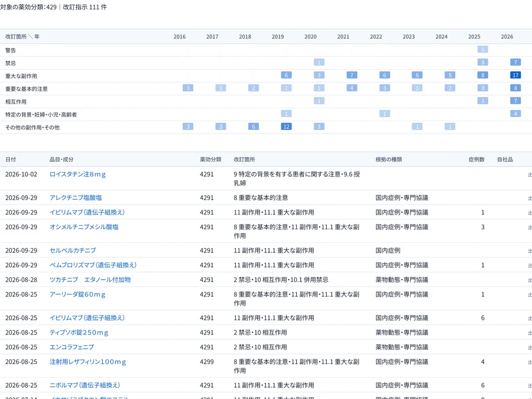Select 重要な基本的注意 cell for 2016

coord(188,88)
